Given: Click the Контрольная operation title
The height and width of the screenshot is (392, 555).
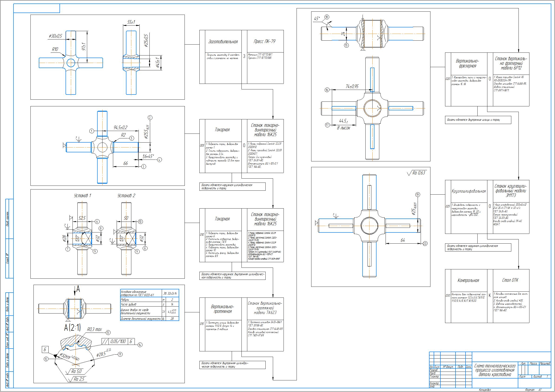Looking at the screenshot, I should tap(468, 280).
